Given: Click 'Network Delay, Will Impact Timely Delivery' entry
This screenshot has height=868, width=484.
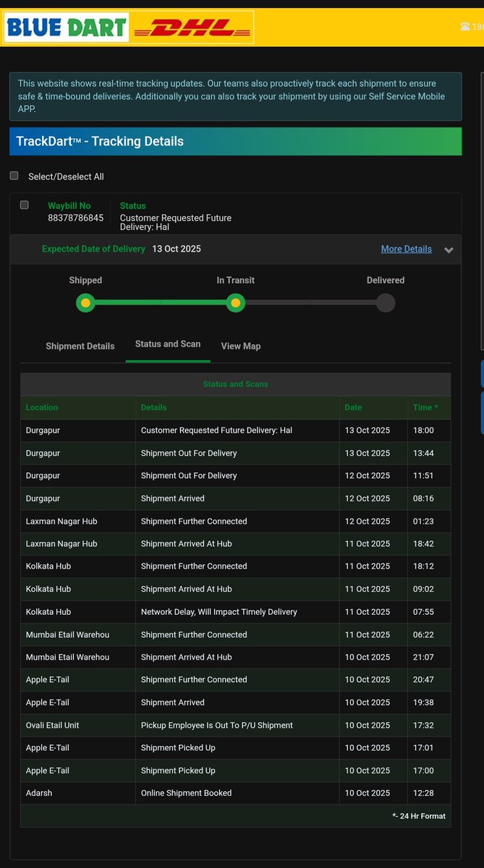Looking at the screenshot, I should coord(219,612).
